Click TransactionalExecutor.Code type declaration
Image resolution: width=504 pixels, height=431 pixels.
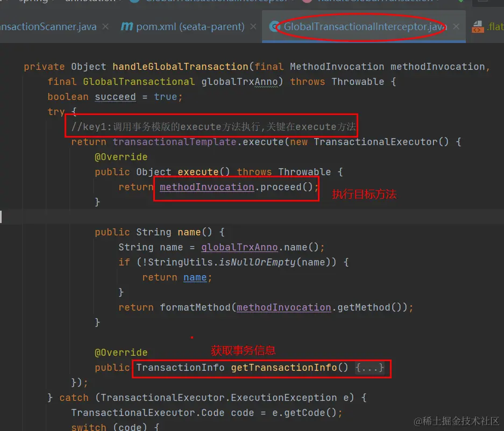coord(148,413)
